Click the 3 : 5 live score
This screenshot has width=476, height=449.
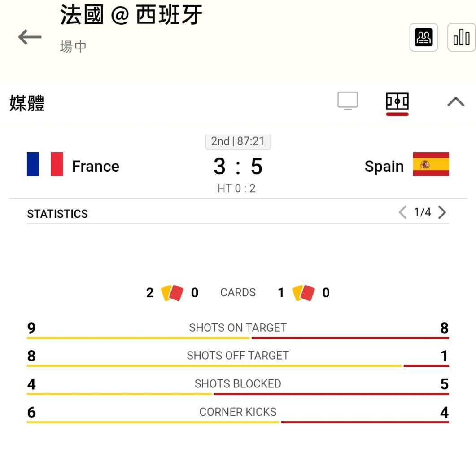point(238,167)
